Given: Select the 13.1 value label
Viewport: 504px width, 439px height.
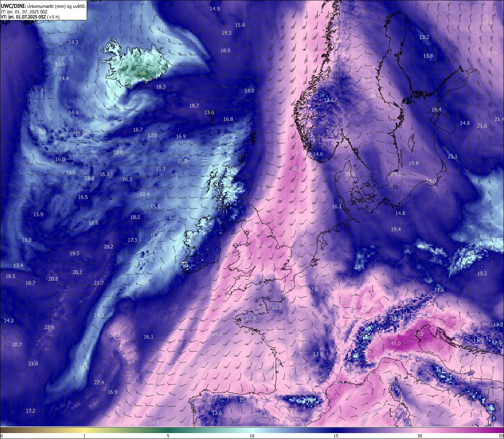Looking at the screenshot, I should click(x=452, y=156).
